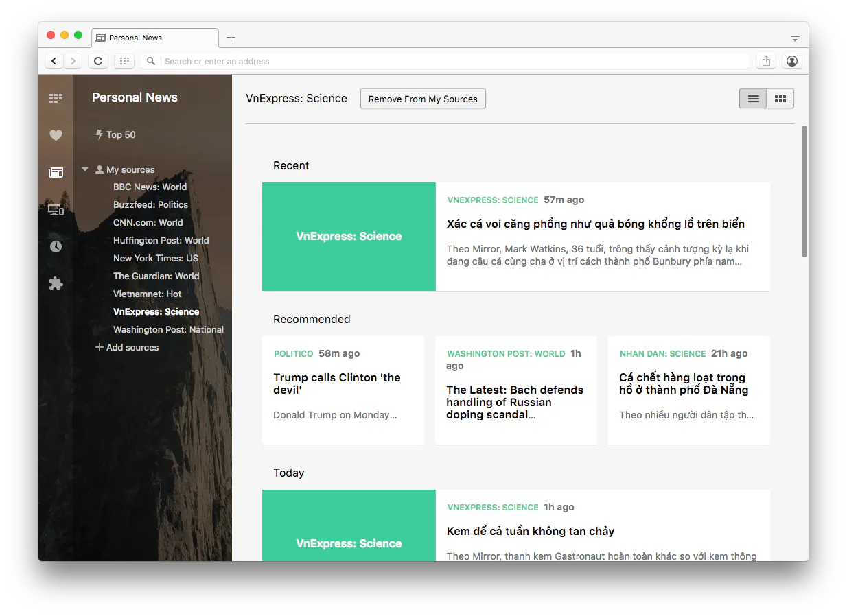The height and width of the screenshot is (616, 847).
Task: Click Remove From My Sources button
Action: pyautogui.click(x=423, y=99)
